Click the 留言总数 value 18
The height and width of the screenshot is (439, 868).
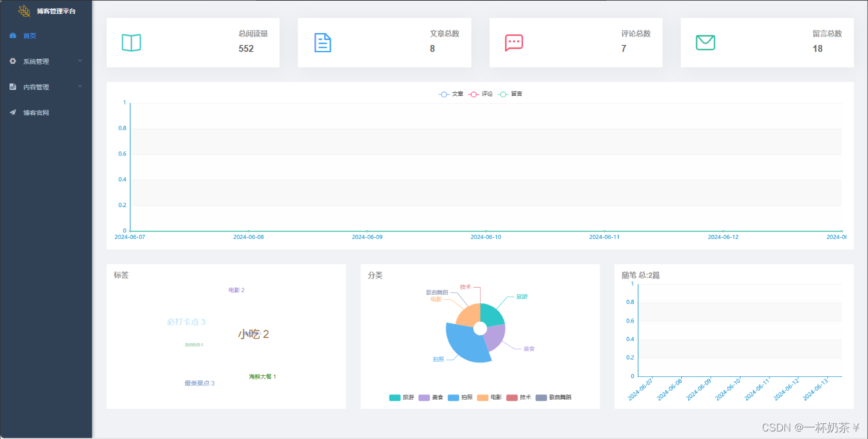pyautogui.click(x=818, y=49)
